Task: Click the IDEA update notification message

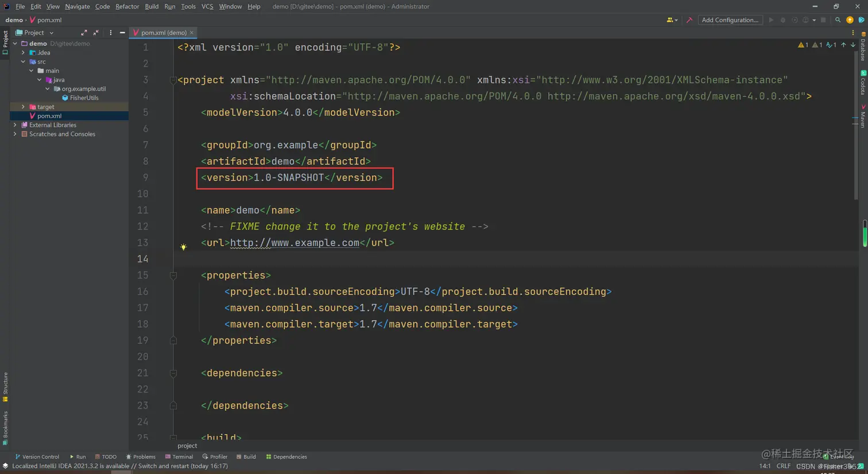Action: 120,466
